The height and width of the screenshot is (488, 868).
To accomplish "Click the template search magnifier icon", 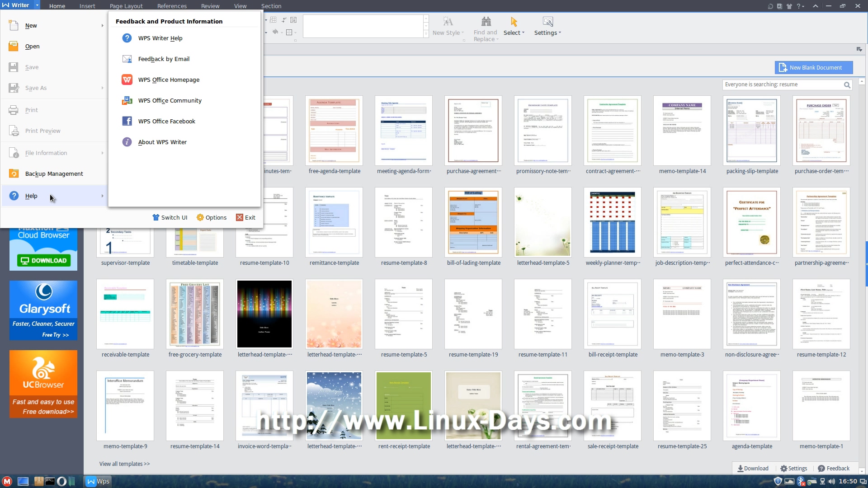I will pyautogui.click(x=847, y=85).
